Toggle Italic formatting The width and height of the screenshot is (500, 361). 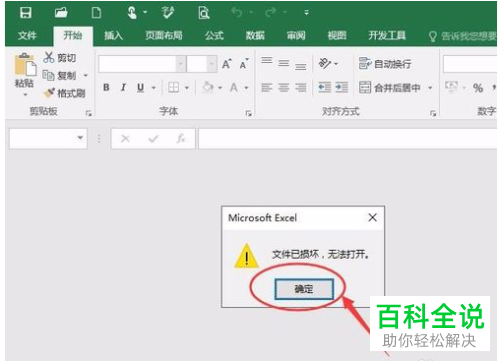123,88
